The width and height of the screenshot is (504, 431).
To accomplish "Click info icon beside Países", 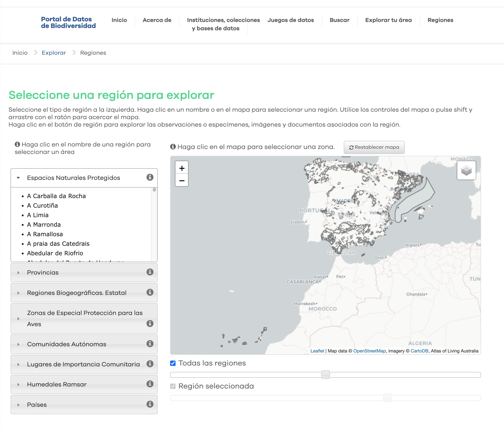I will click(150, 404).
